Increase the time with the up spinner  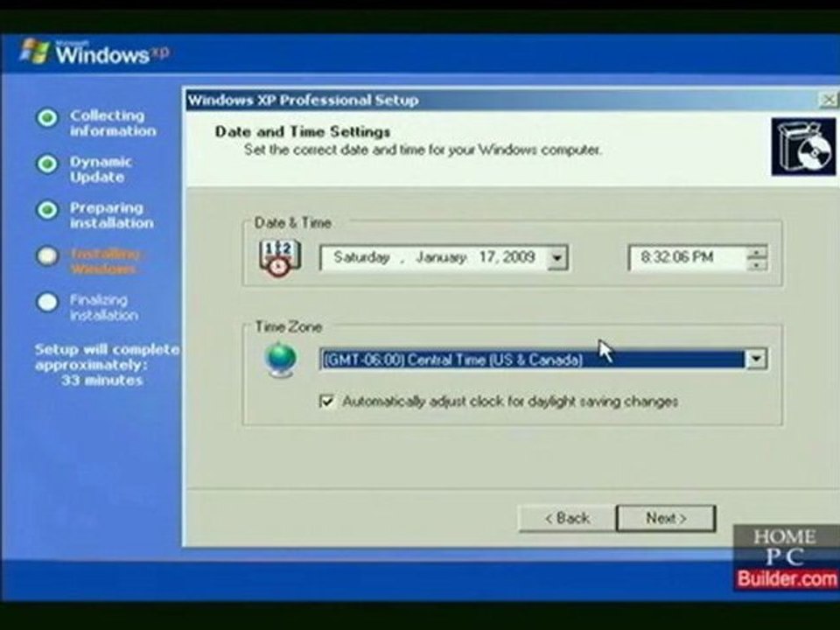click(757, 252)
